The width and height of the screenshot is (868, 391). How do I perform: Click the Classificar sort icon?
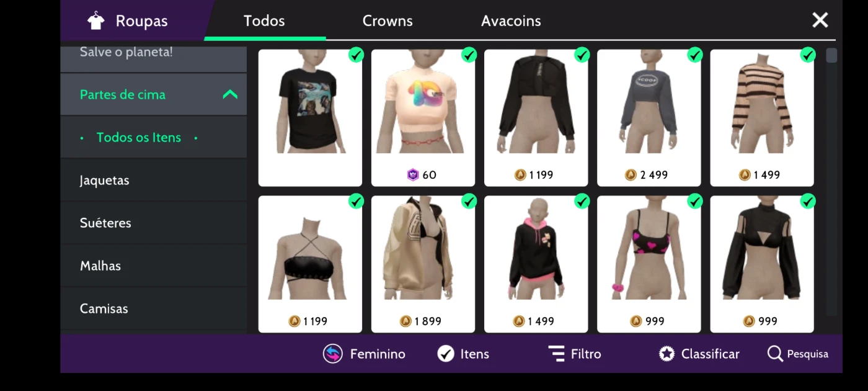pos(666,354)
